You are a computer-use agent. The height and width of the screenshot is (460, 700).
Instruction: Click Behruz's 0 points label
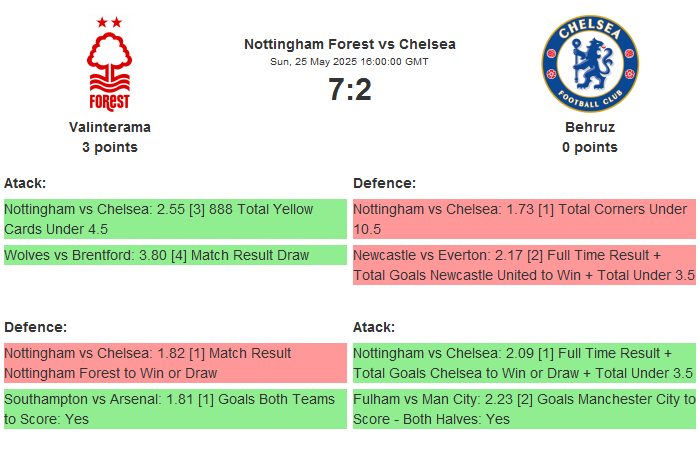[589, 147]
